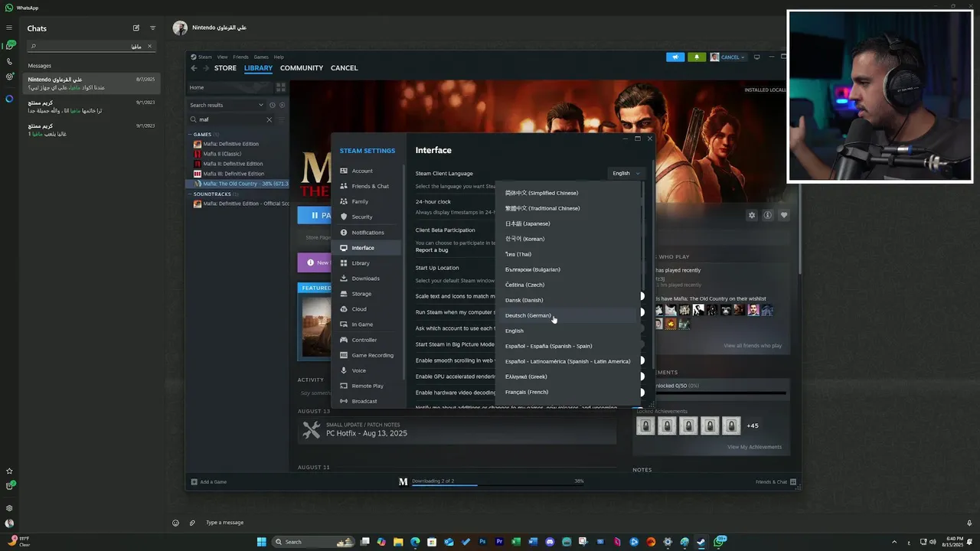Go to the COMMUNITY tab
Image resolution: width=980 pixels, height=551 pixels.
pos(302,68)
